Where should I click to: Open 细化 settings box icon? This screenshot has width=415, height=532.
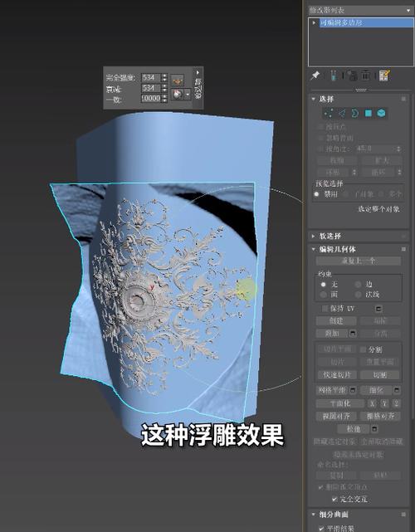click(397, 391)
